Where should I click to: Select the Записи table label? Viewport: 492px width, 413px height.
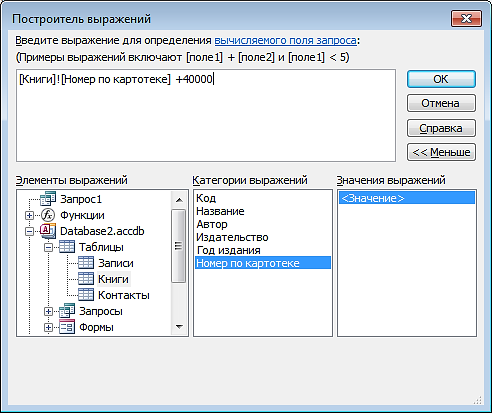coord(116,263)
